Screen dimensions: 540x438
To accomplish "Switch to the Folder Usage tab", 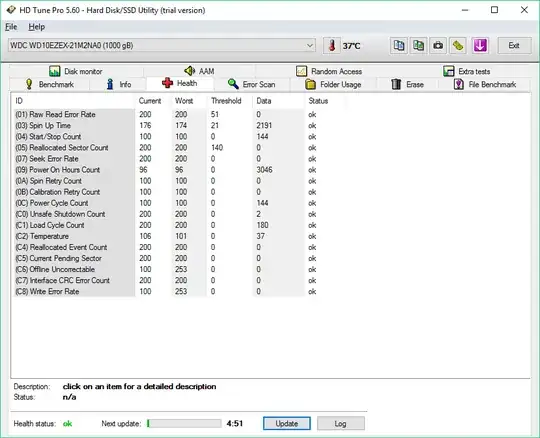I will point(333,84).
